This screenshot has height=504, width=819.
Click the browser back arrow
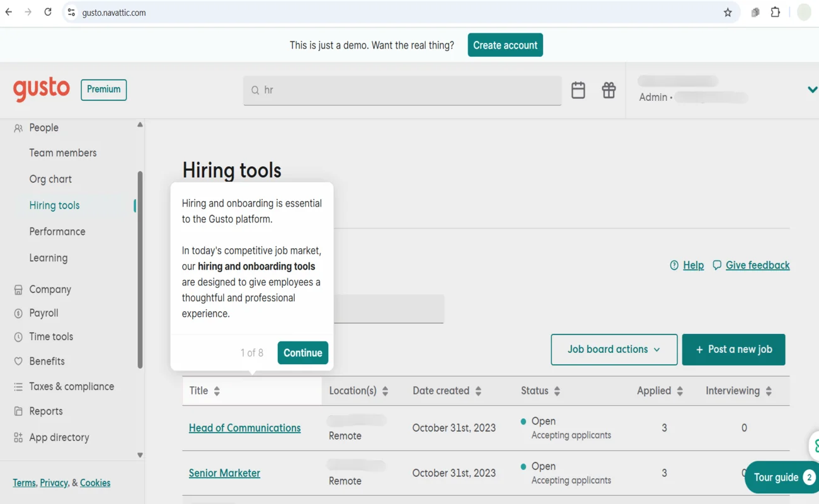click(9, 12)
